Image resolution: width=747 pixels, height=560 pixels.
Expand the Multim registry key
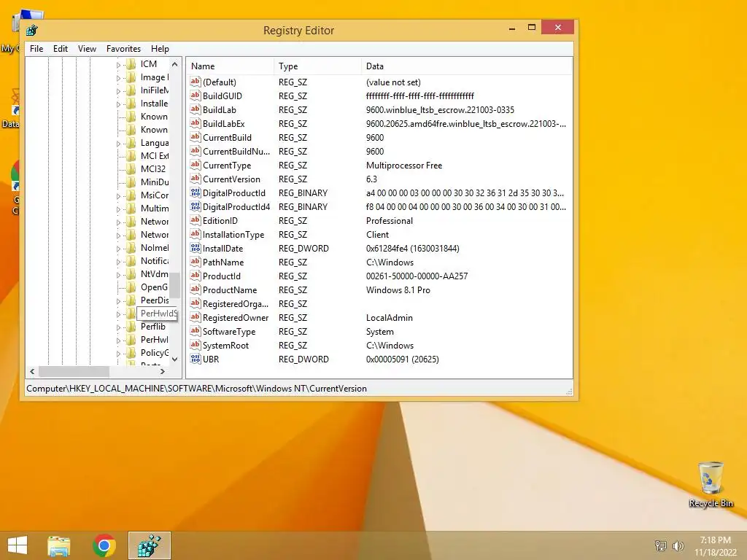pos(119,209)
